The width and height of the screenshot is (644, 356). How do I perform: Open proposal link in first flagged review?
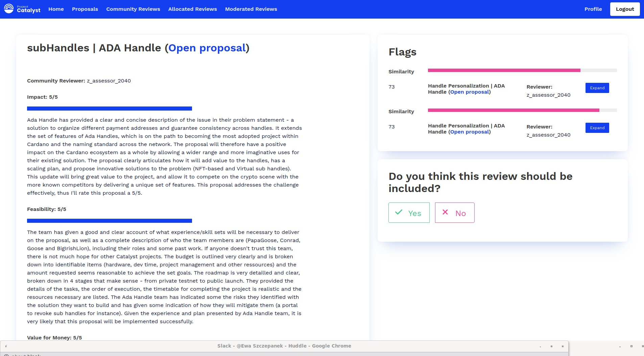[x=470, y=92]
